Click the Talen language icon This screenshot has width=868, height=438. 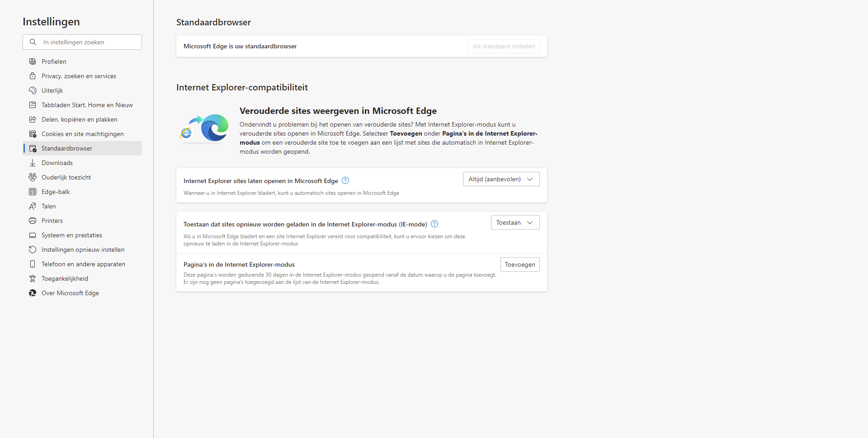33,206
